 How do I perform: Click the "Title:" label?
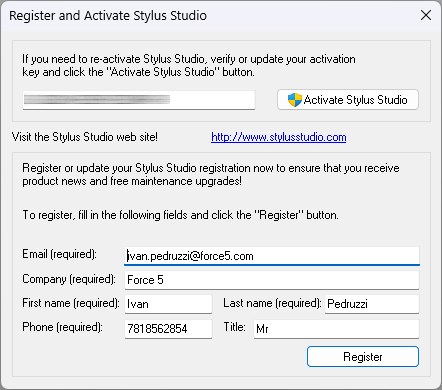point(234,327)
